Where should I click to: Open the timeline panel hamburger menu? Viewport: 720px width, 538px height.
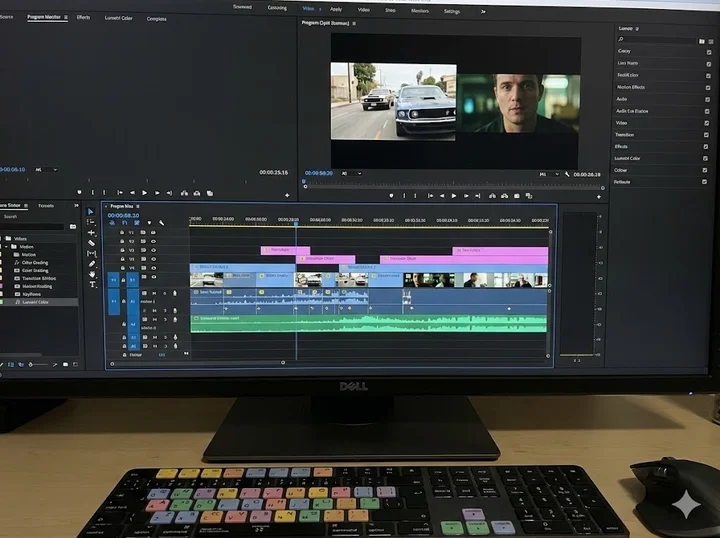pos(138,207)
